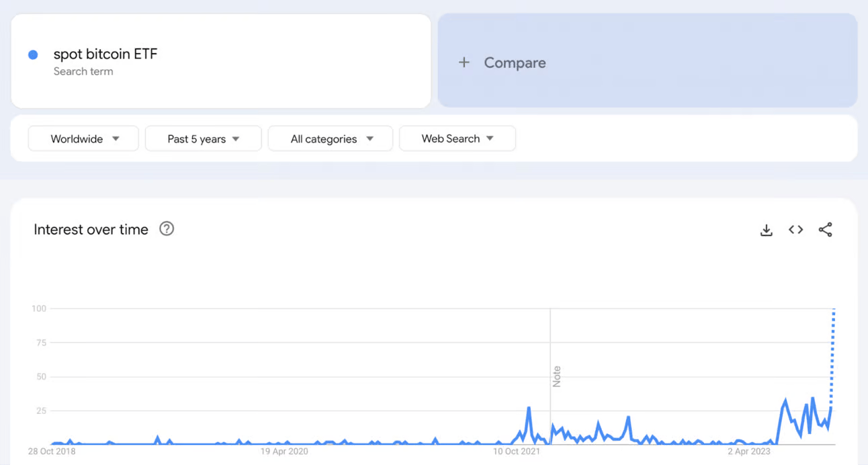Download the interest over time CSV
868x465 pixels.
[x=766, y=230]
